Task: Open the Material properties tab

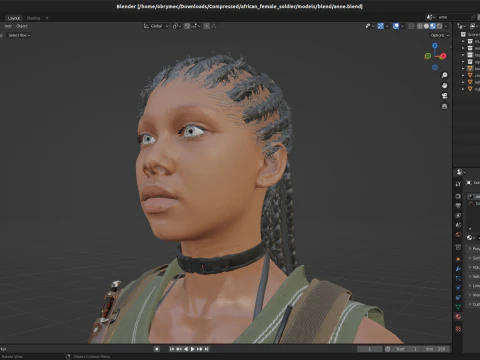Action: 458,316
